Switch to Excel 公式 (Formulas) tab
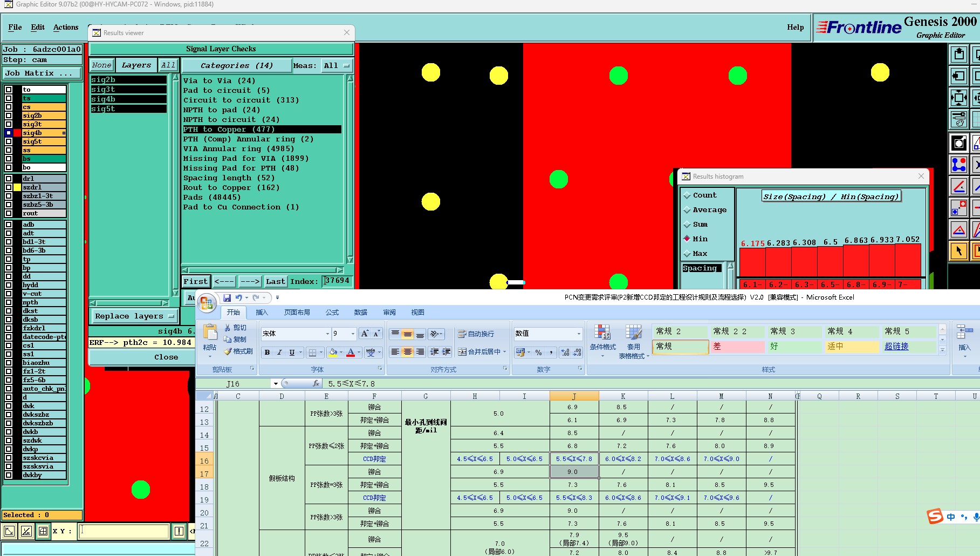Image resolution: width=980 pixels, height=556 pixels. click(x=332, y=313)
